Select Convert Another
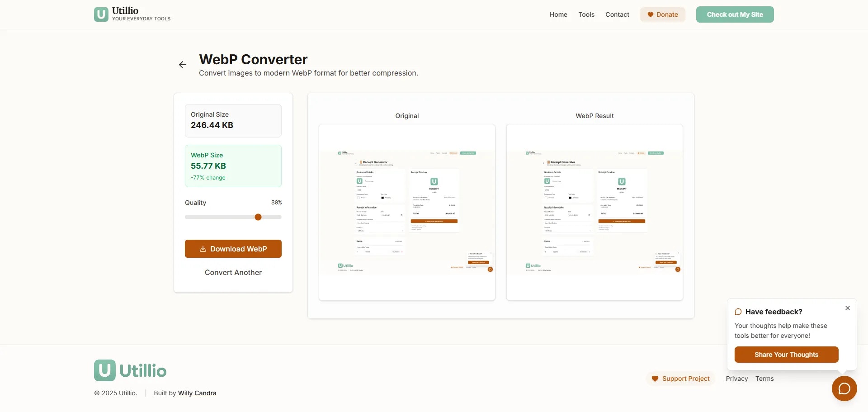The image size is (868, 412). 233,272
